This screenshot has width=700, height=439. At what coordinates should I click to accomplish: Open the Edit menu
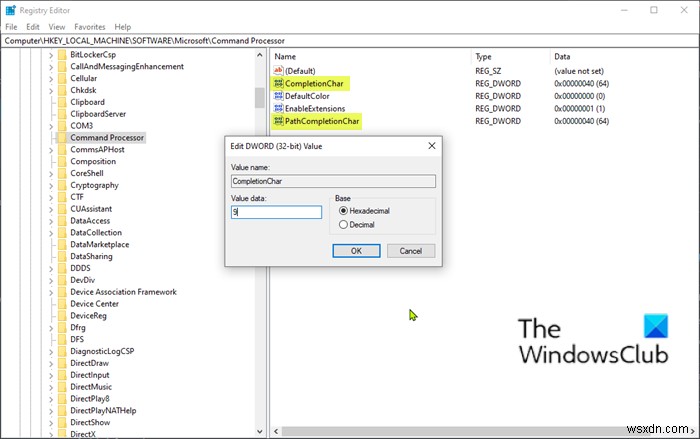coord(33,27)
